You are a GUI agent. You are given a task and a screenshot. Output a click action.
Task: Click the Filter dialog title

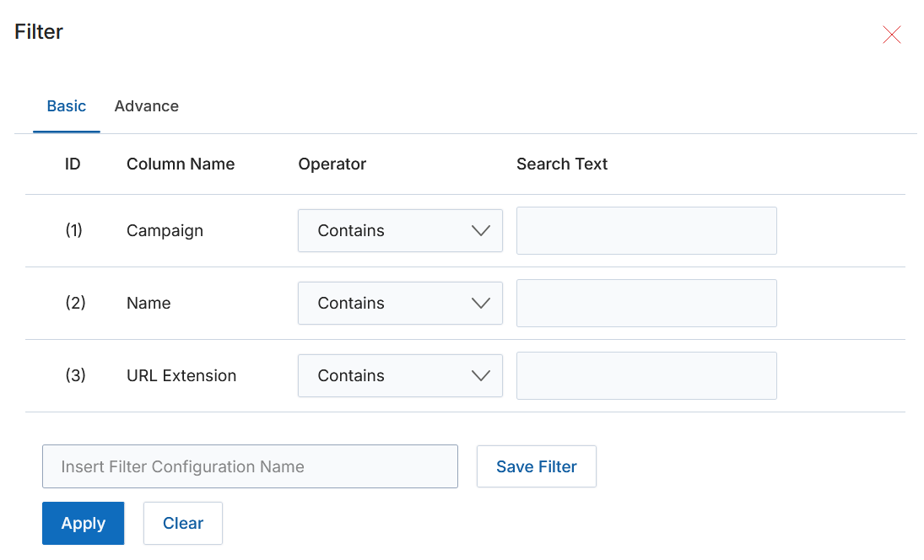coord(38,32)
